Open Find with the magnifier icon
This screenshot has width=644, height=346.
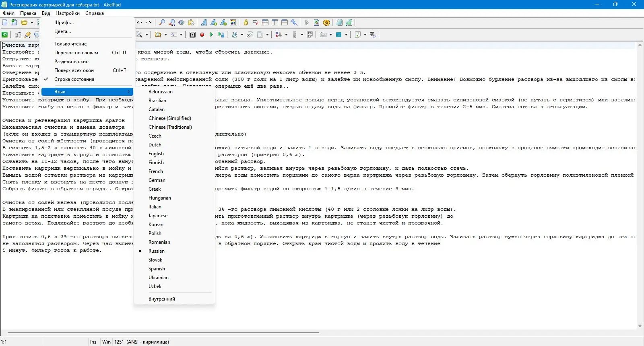(x=162, y=23)
